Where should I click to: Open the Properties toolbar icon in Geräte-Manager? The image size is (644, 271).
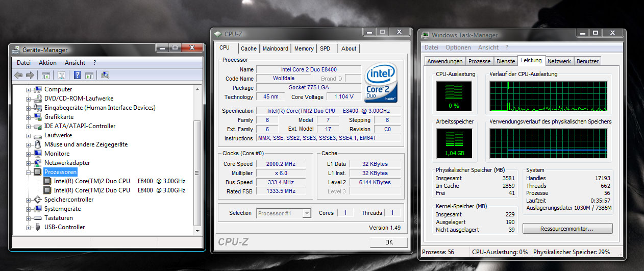tap(61, 75)
